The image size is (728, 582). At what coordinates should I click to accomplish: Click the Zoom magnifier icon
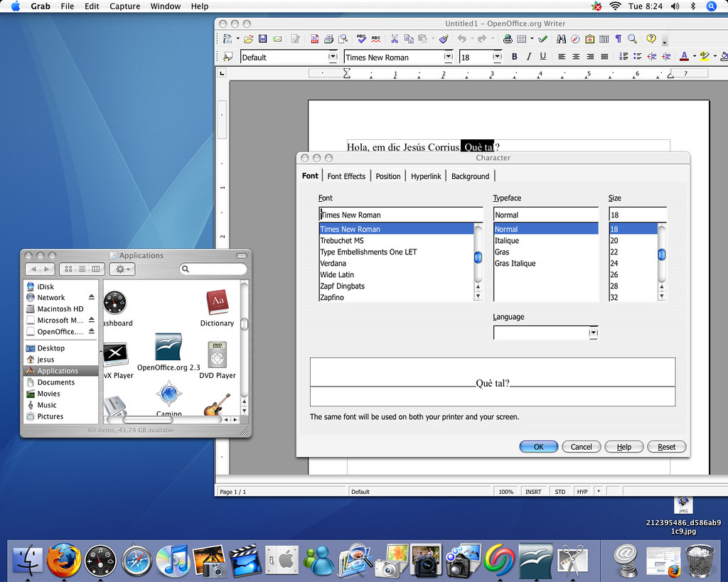(x=632, y=39)
